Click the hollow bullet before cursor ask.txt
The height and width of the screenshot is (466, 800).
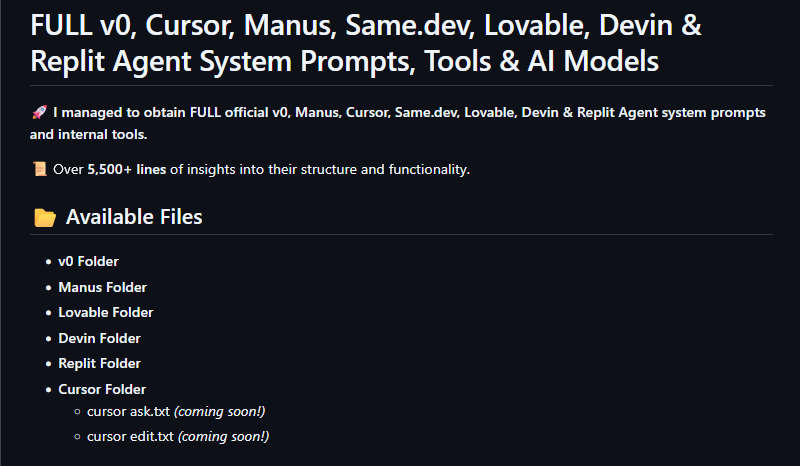[x=77, y=411]
